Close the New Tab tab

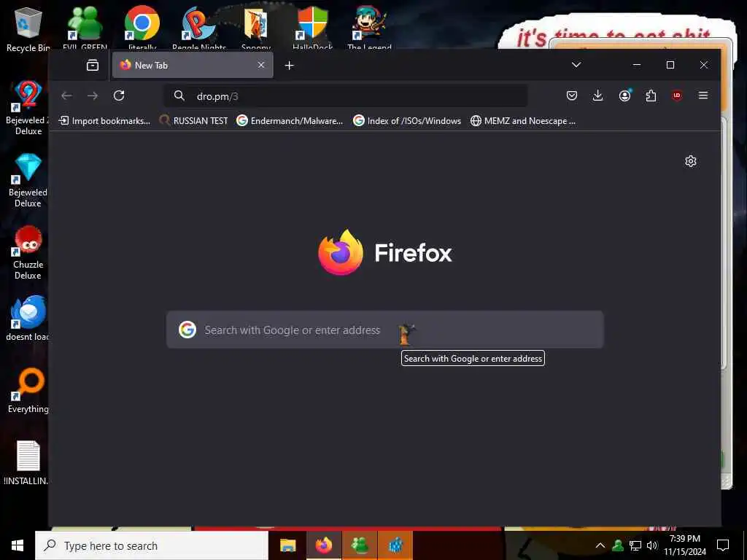[x=261, y=65]
